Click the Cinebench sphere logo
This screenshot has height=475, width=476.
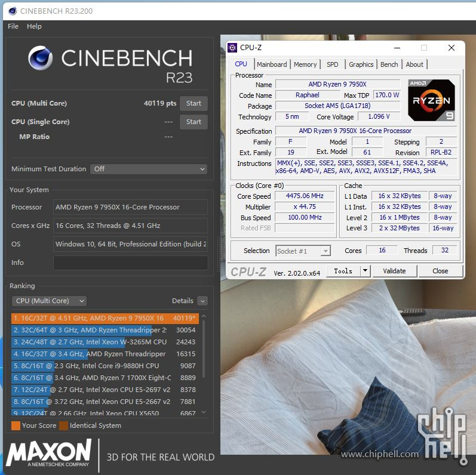coord(40,58)
